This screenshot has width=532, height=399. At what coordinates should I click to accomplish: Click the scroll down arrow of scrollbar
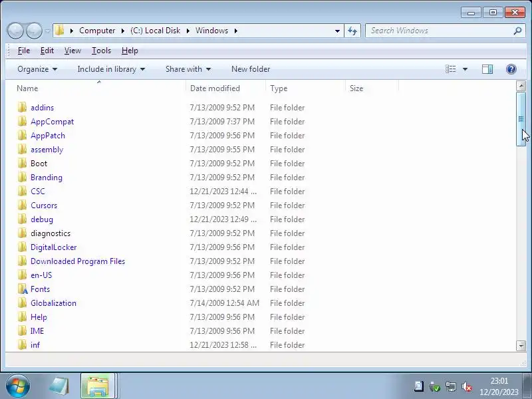pyautogui.click(x=521, y=346)
